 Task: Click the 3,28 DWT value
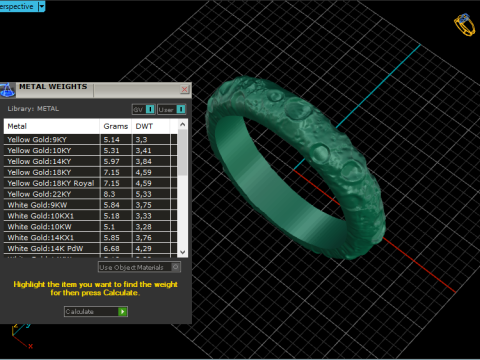click(x=143, y=227)
